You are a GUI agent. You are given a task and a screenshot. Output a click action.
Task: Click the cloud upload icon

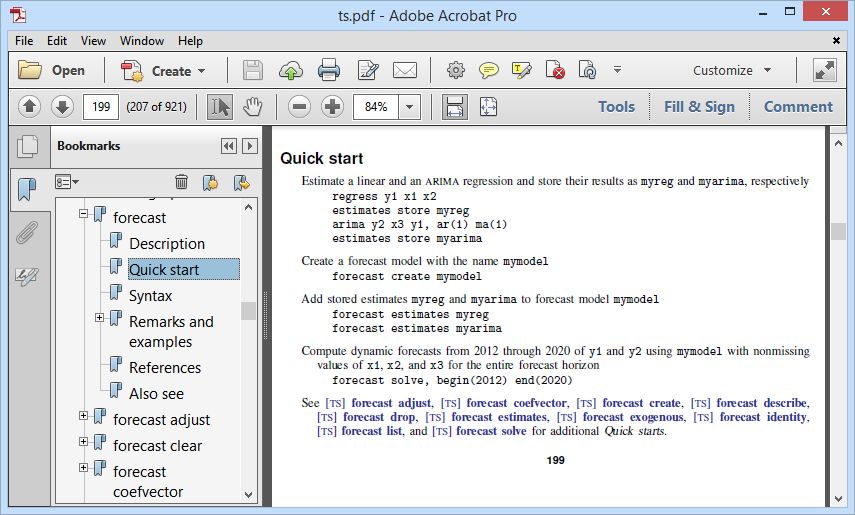click(291, 70)
